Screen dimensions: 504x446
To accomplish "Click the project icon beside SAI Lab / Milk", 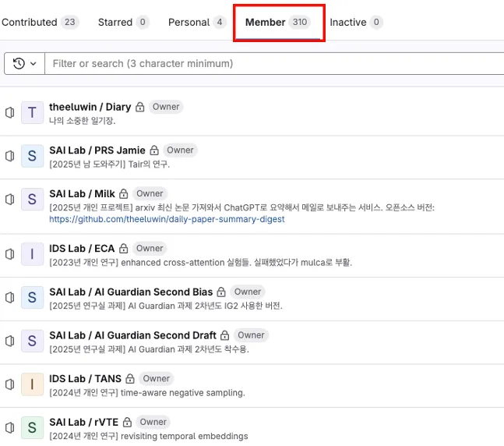I will (x=10, y=200).
